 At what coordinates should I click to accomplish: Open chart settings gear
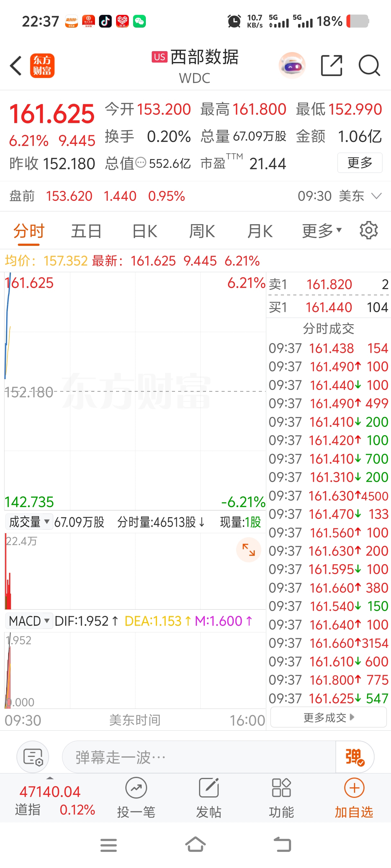tap(368, 230)
